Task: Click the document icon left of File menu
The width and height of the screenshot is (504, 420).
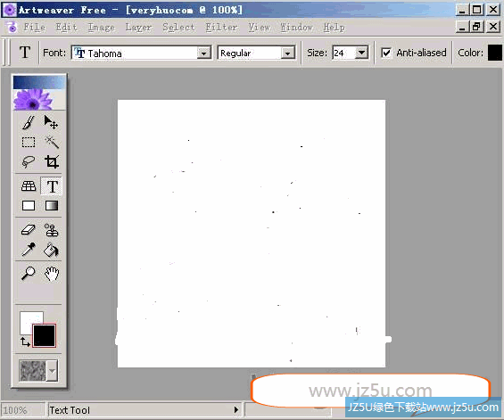Action: (12, 28)
